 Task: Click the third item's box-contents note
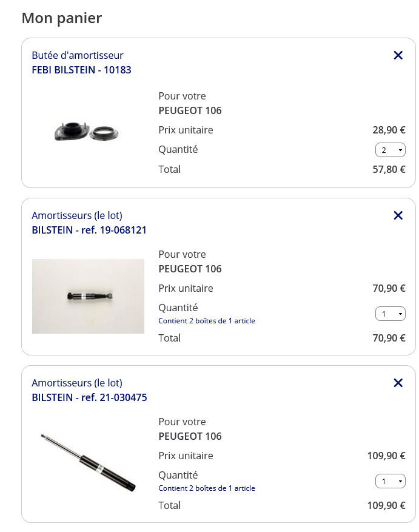coord(207,488)
